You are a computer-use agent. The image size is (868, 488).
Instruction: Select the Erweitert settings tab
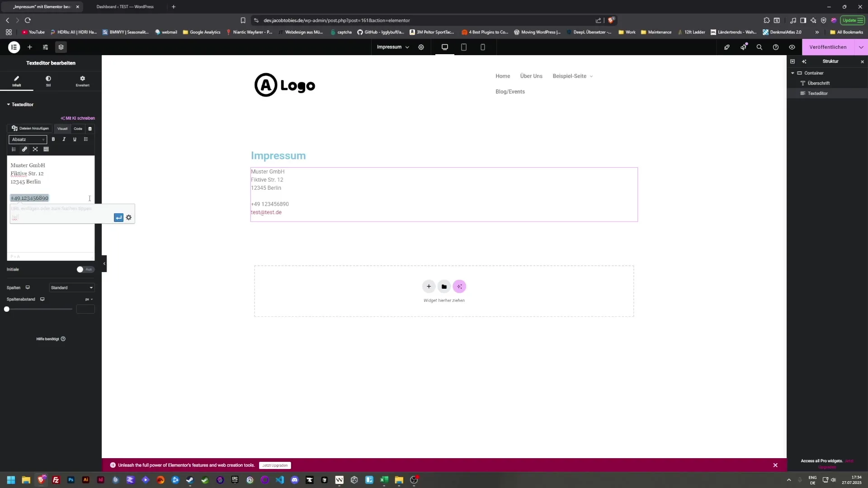(82, 81)
